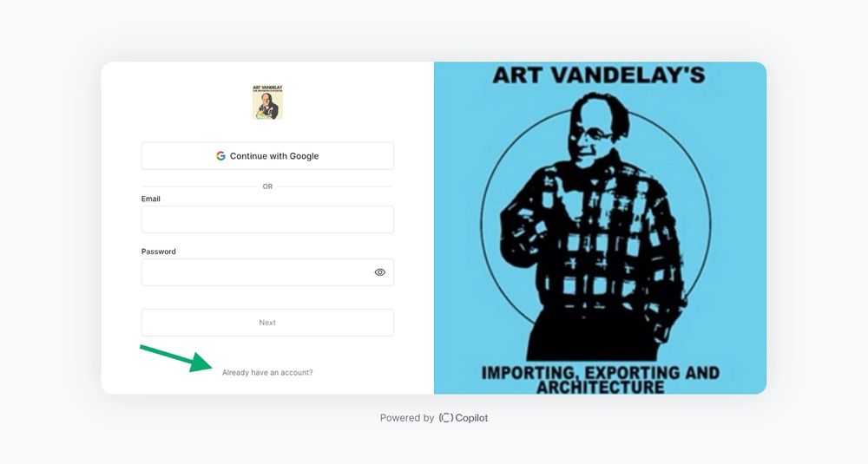This screenshot has width=868, height=464.
Task: Click the Email field label
Action: pos(150,199)
